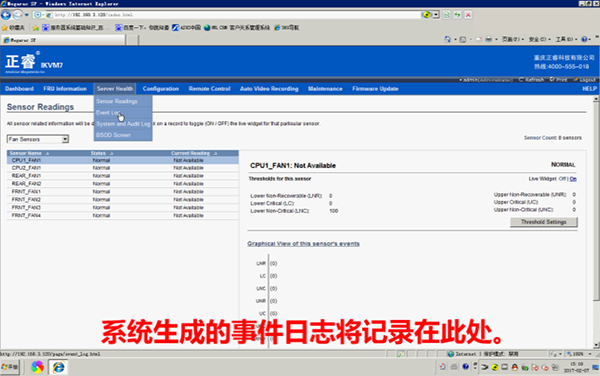Screen dimensions: 600x376
Task: Open the recent pages dropdown next to Forward
Action: [26, 15]
